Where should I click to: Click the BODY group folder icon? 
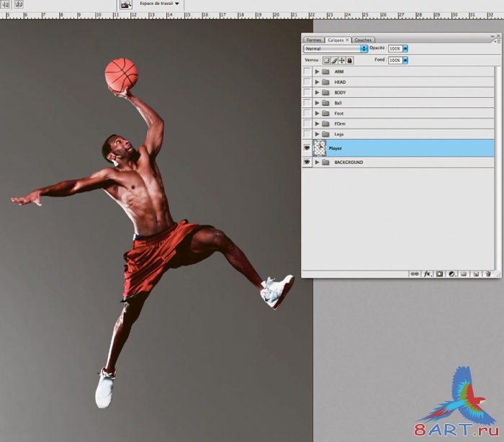[325, 92]
